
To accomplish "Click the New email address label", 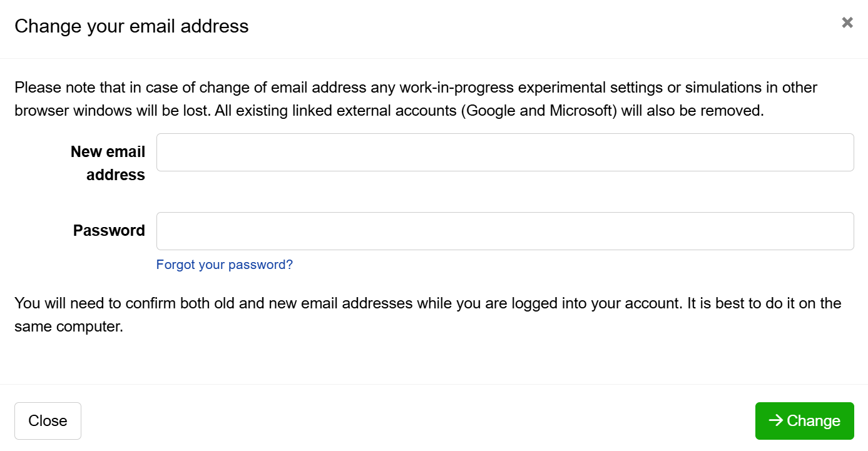I will (108, 163).
